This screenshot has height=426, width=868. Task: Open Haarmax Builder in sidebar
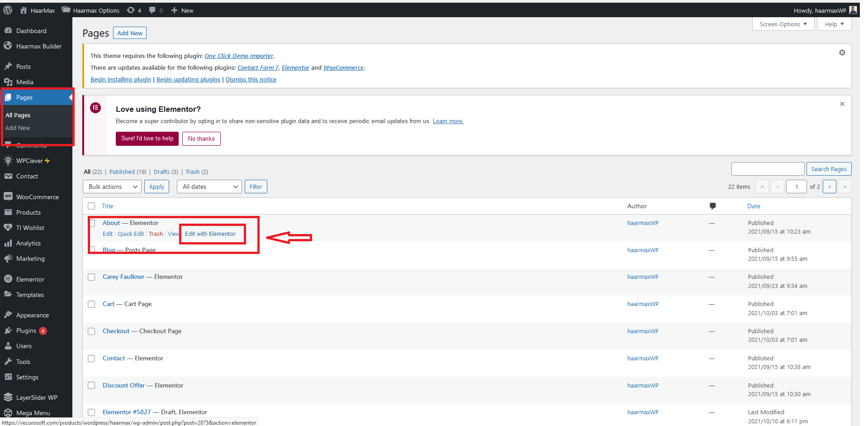click(38, 46)
